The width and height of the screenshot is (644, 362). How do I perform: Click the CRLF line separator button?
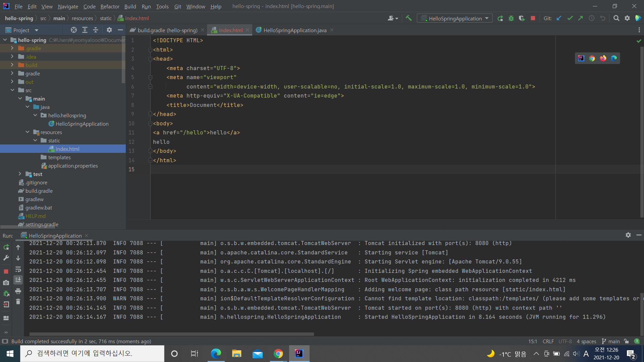coord(548,341)
